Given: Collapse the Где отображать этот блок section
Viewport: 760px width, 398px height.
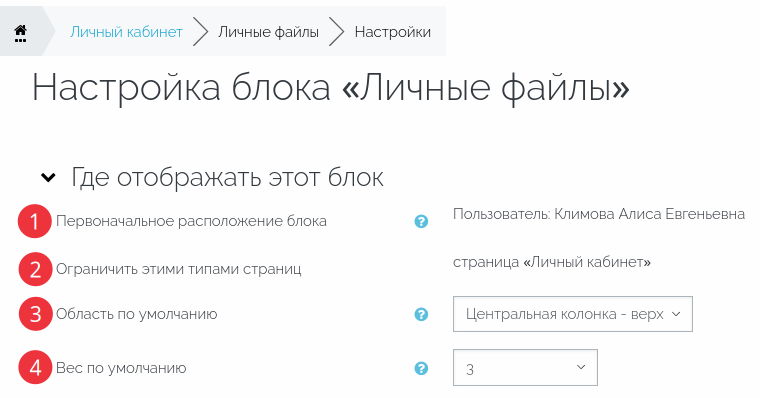Looking at the screenshot, I should pos(48,177).
